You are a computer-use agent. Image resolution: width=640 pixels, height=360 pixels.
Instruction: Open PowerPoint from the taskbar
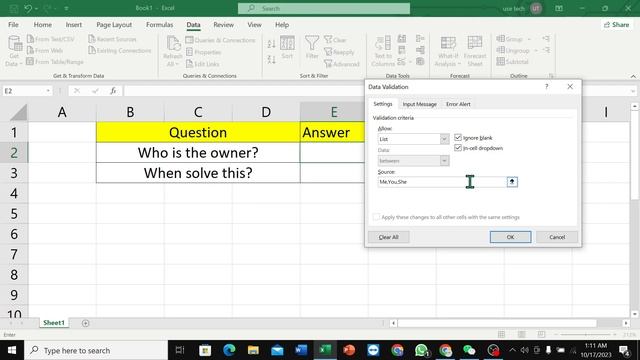point(349,350)
